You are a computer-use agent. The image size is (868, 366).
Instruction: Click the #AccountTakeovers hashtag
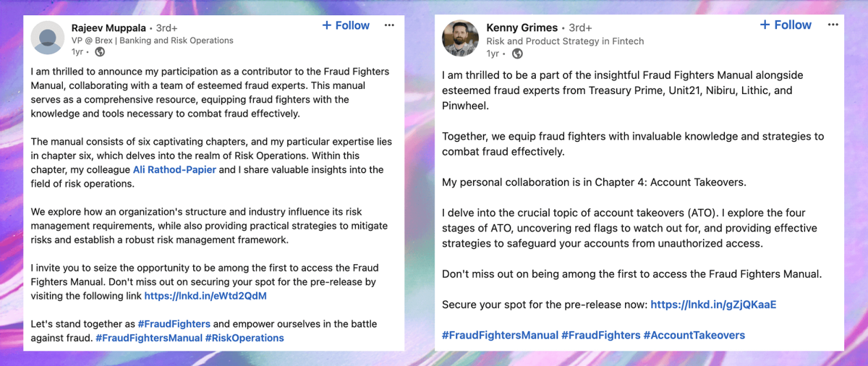point(694,335)
